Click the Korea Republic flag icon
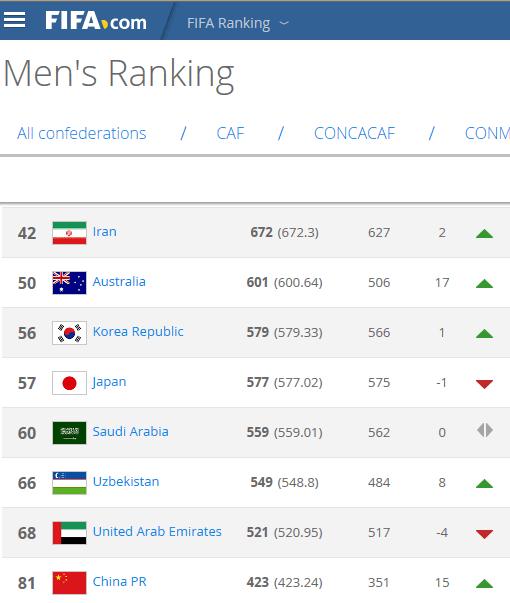Image resolution: width=510 pixels, height=603 pixels. tap(69, 333)
